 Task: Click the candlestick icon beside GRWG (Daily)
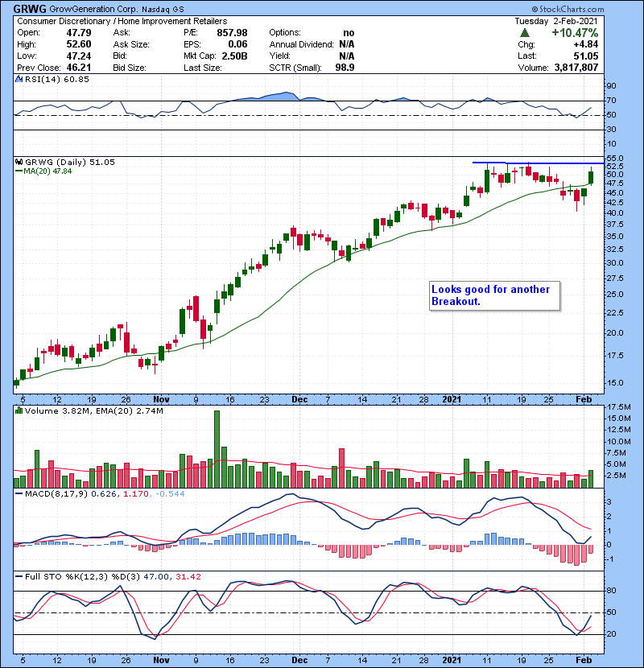pos(19,162)
